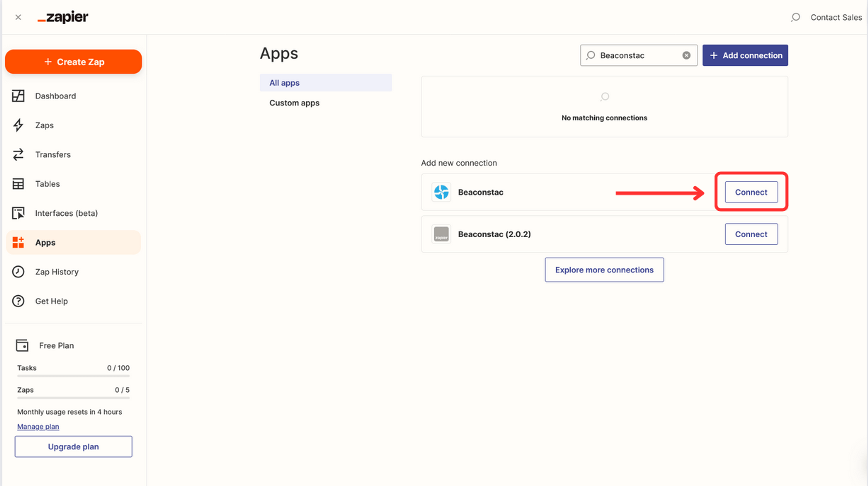Choose the Upgrade plan button

pos(73,447)
